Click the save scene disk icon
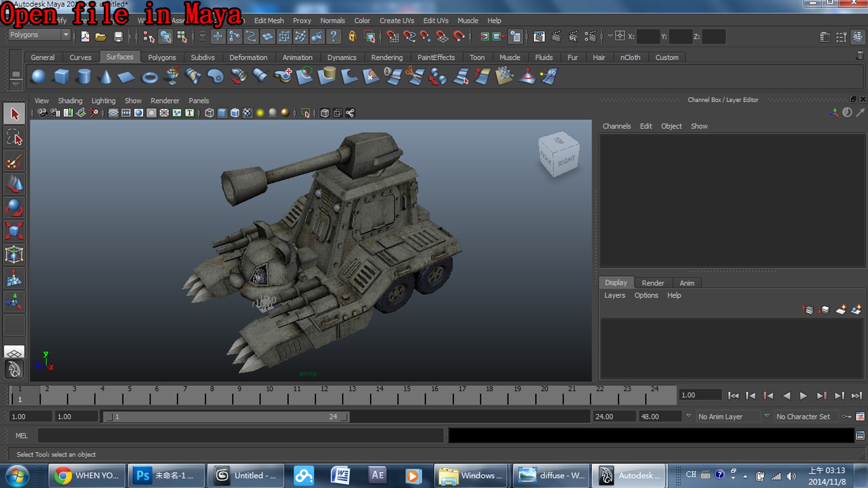 [118, 37]
